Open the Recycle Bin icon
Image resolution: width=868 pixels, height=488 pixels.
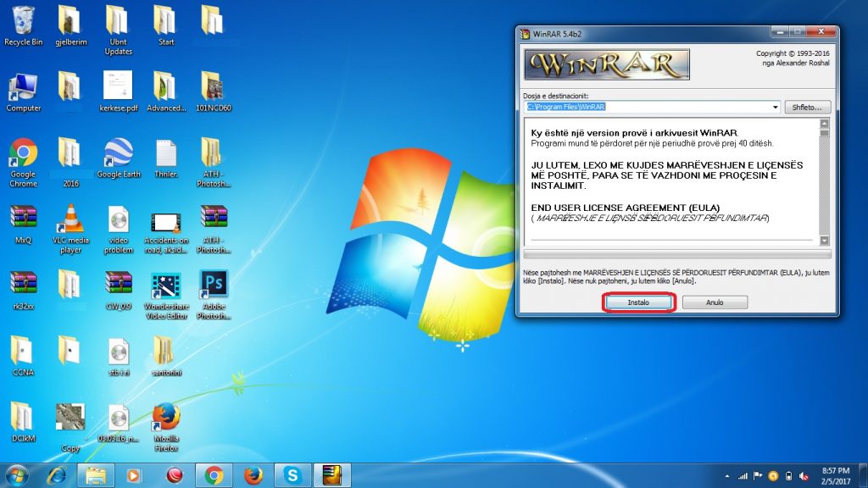pos(23,25)
